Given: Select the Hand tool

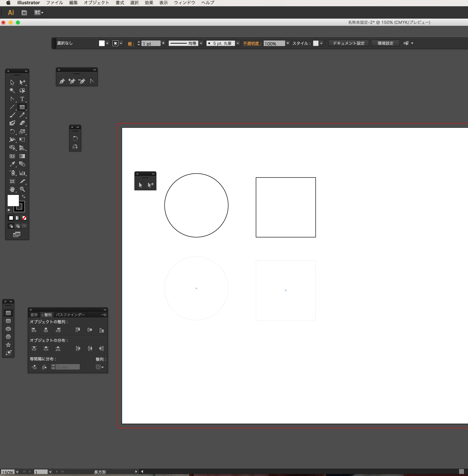Looking at the screenshot, I should coord(12,189).
